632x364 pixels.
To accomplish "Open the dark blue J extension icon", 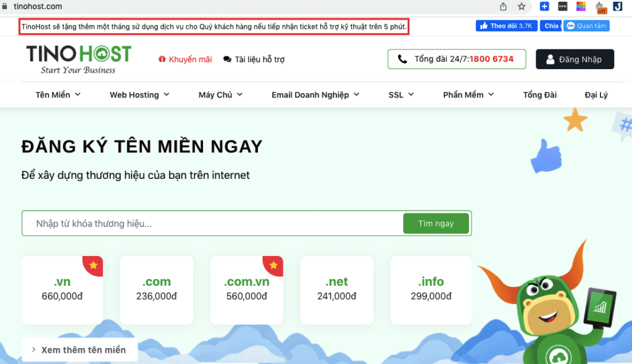I will 617,6.
